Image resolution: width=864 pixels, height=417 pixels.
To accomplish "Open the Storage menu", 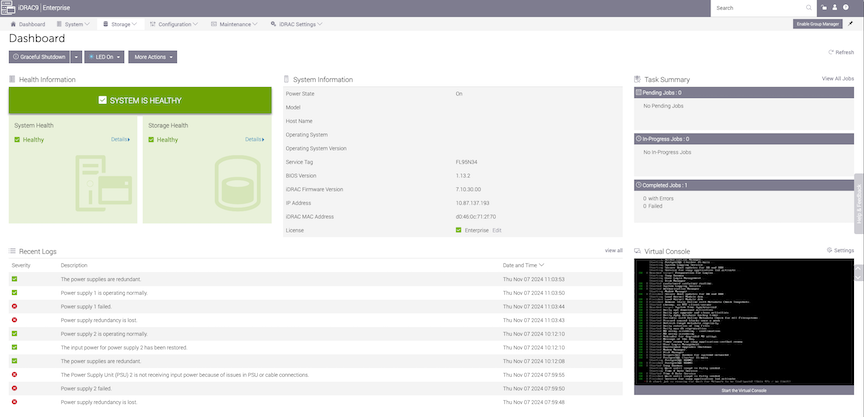I will click(122, 23).
